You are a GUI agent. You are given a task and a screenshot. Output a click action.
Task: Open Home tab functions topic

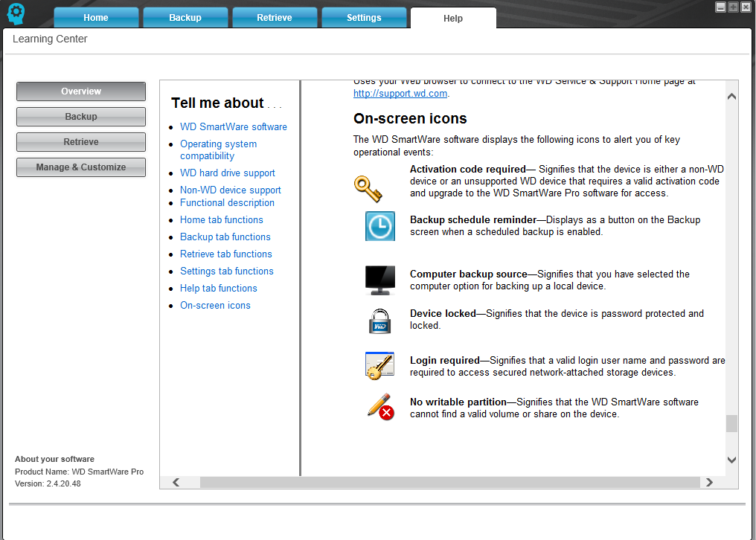click(222, 220)
